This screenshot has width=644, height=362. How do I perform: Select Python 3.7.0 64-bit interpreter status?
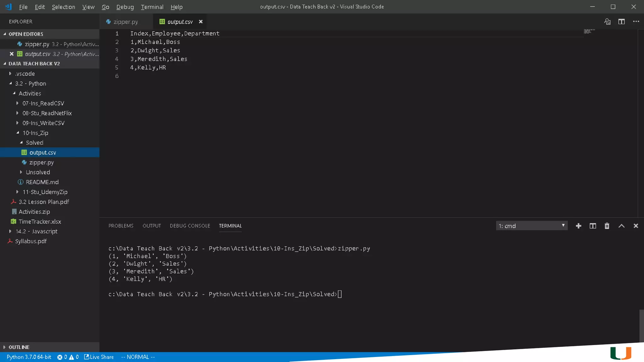pyautogui.click(x=29, y=357)
